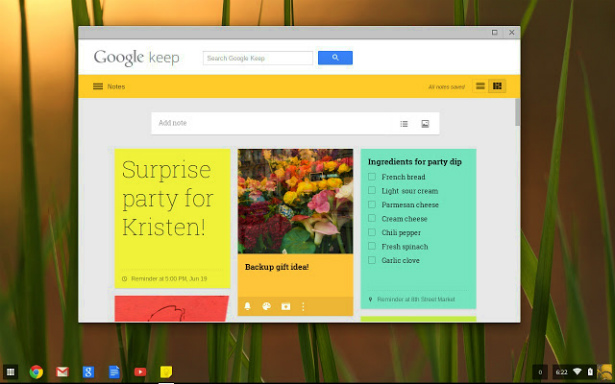Open Google Search app in shelf
Viewport: 615px width, 384px height.
88,371
